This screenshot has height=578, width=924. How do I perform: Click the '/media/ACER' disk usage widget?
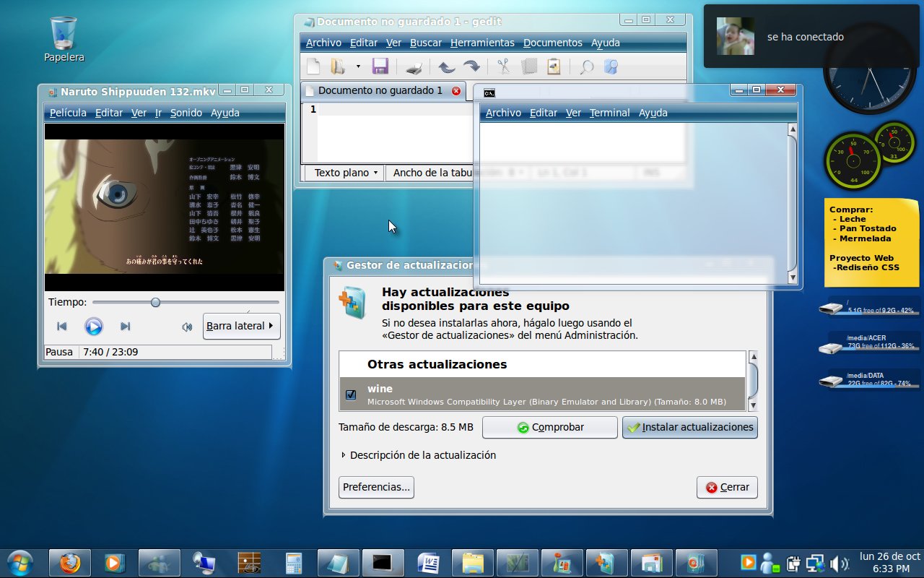click(x=869, y=343)
